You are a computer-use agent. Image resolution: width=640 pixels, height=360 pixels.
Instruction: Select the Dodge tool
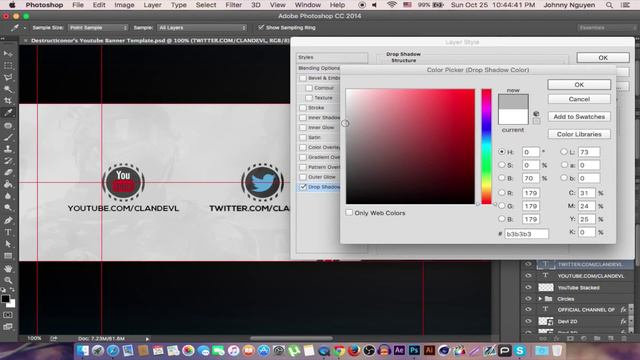click(8, 208)
